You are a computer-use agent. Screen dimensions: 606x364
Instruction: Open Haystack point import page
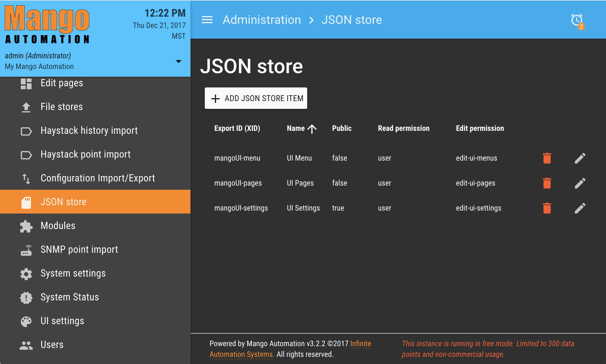[x=95, y=154]
